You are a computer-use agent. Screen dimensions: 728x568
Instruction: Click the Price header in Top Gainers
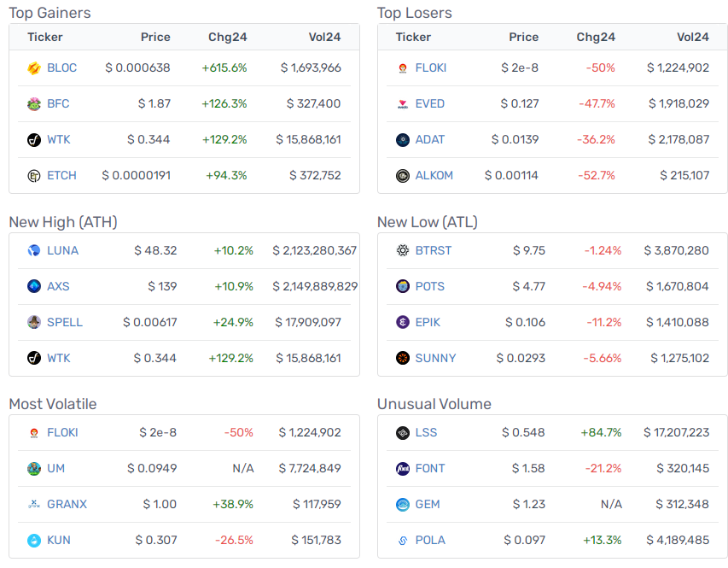pos(155,38)
